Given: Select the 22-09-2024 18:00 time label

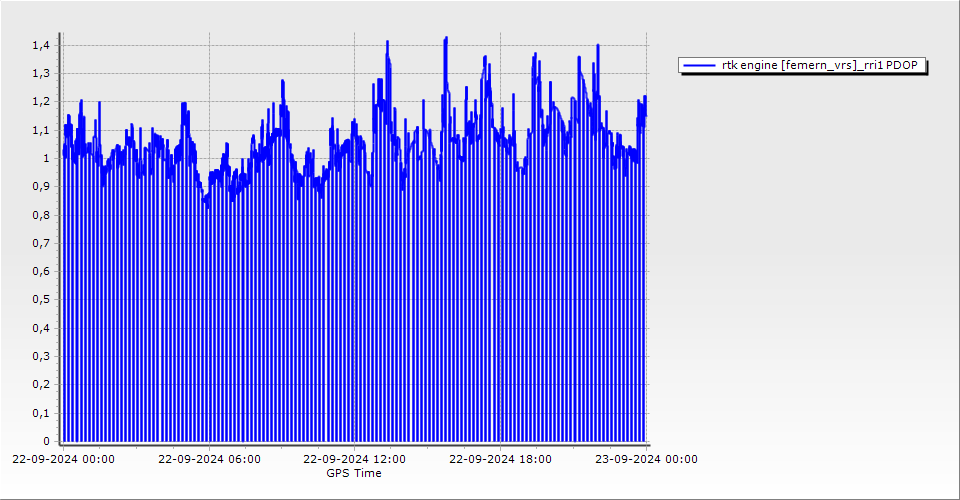Looking at the screenshot, I should click(500, 460).
